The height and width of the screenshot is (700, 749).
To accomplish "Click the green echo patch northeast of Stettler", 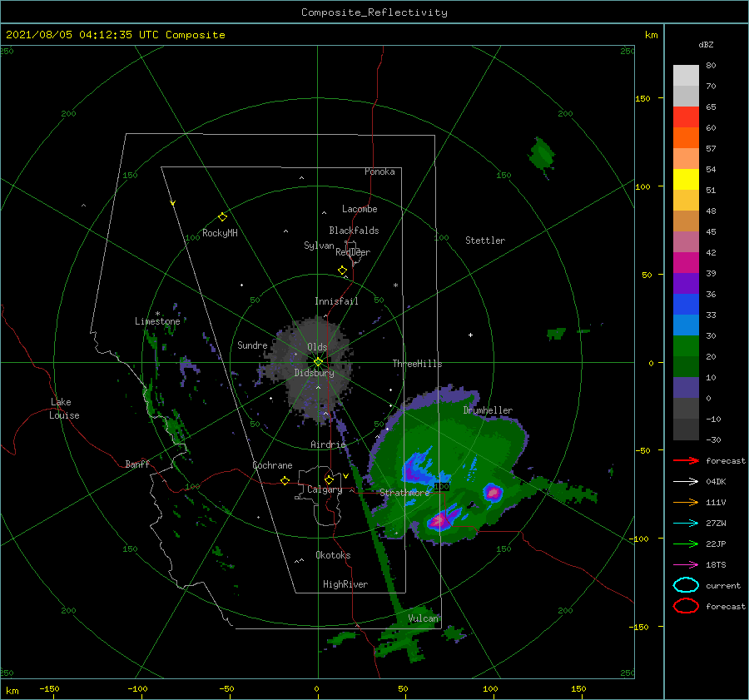I will [542, 154].
